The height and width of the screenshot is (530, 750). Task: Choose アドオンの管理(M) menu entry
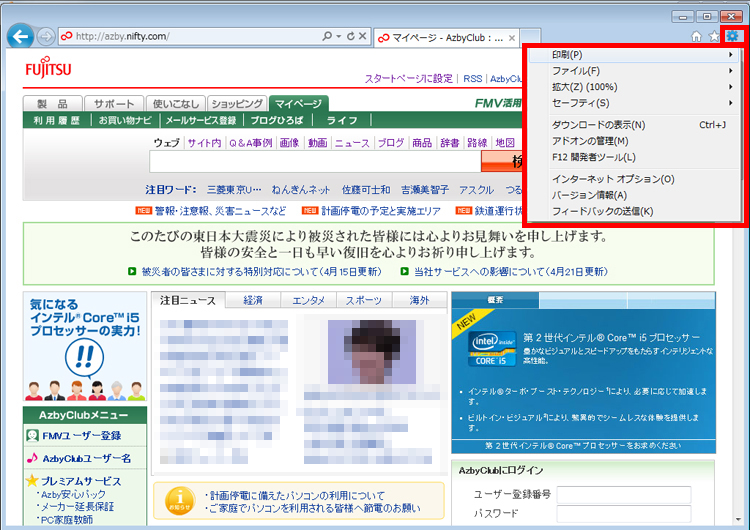coord(635,141)
